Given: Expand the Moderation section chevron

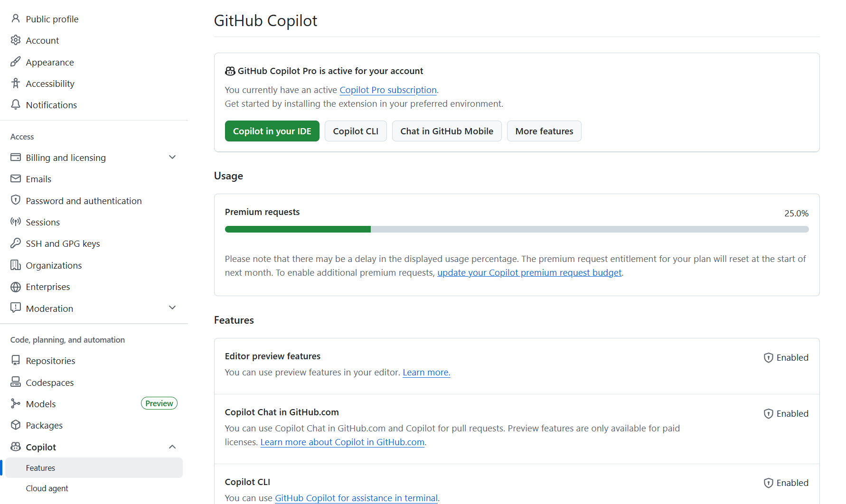Looking at the screenshot, I should tap(172, 308).
